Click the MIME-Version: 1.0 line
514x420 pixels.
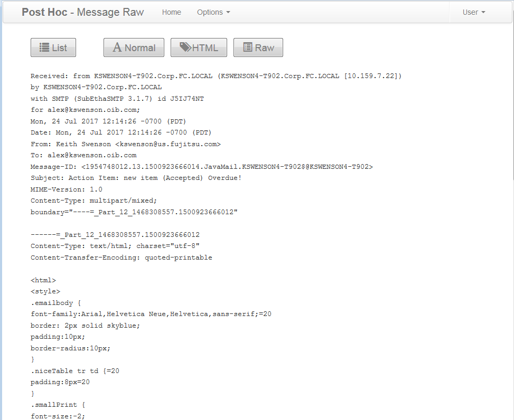tap(67, 189)
